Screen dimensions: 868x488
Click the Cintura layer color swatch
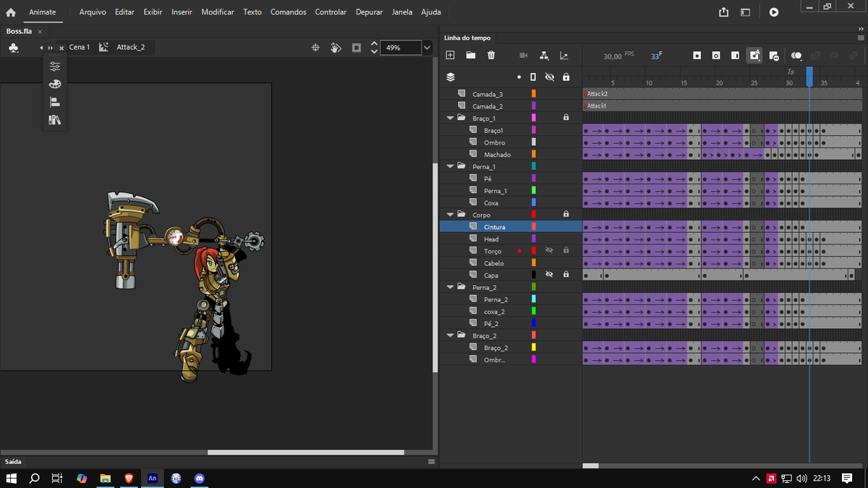(534, 226)
